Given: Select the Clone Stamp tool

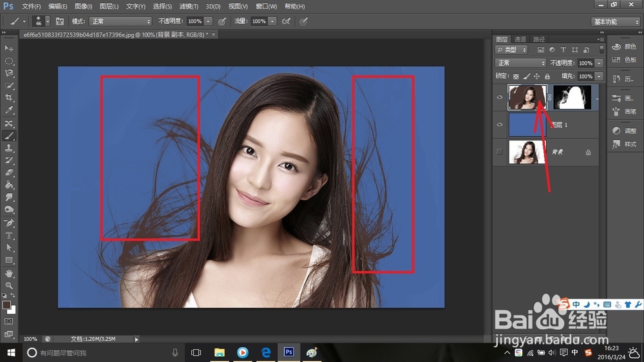Looking at the screenshot, I should coord(9,148).
